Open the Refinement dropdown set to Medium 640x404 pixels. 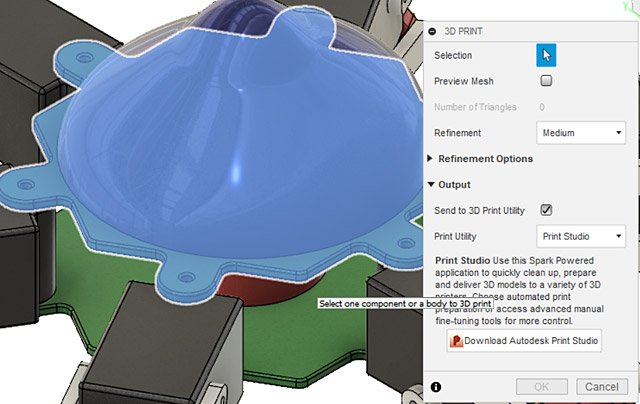[x=580, y=133]
